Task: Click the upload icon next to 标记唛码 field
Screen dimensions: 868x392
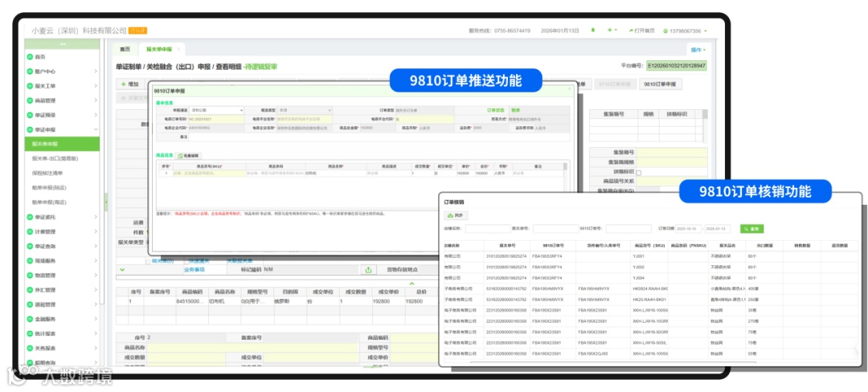Action: click(x=368, y=270)
